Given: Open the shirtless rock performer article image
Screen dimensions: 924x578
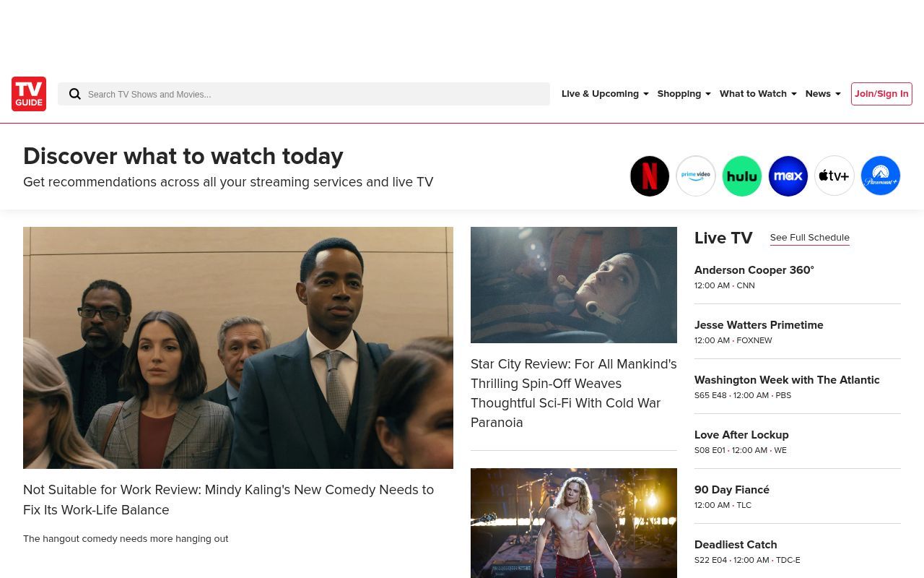Looking at the screenshot, I should [x=574, y=523].
